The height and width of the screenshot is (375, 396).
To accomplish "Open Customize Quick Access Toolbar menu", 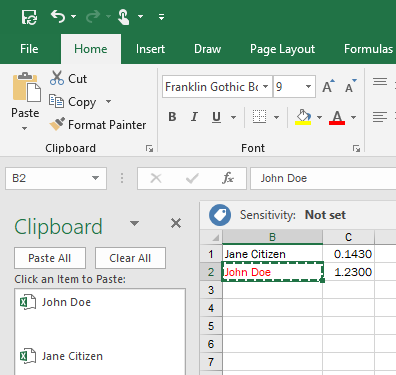I will [162, 16].
